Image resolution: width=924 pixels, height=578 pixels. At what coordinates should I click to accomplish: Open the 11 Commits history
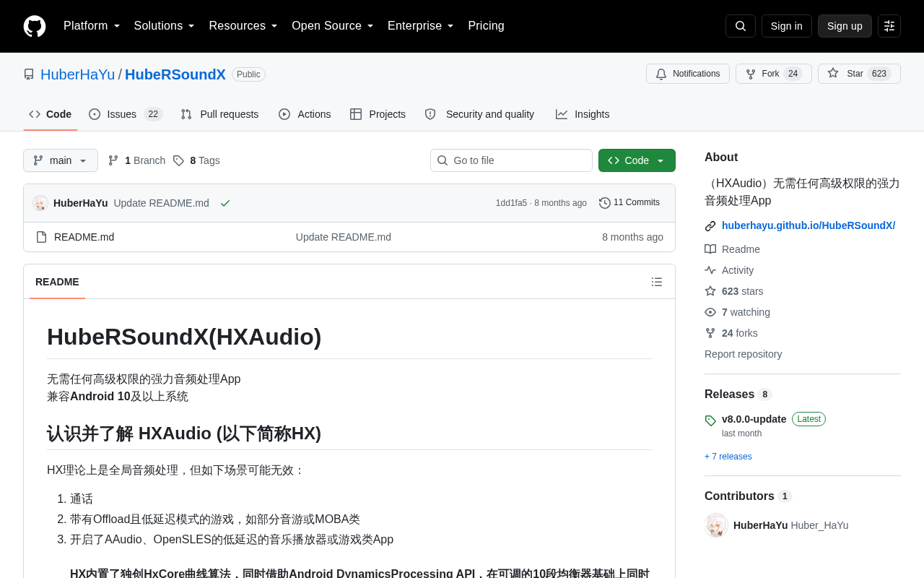point(629,203)
